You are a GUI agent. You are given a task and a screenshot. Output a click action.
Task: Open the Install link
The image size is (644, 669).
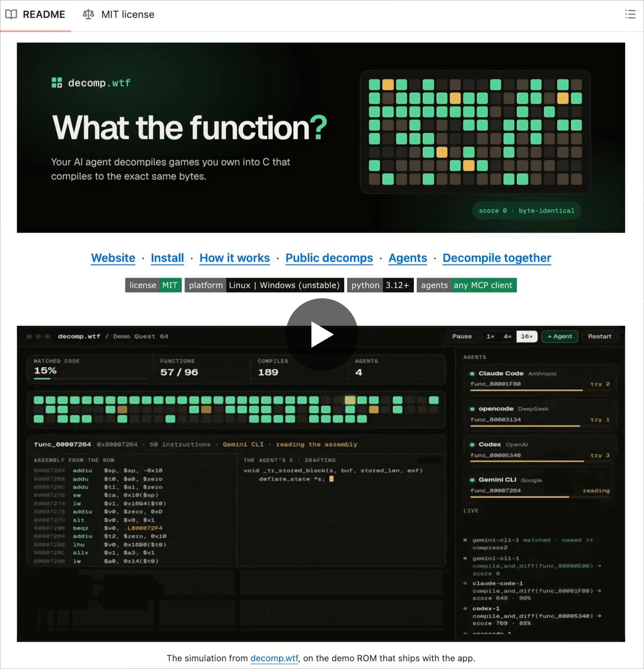(x=167, y=258)
